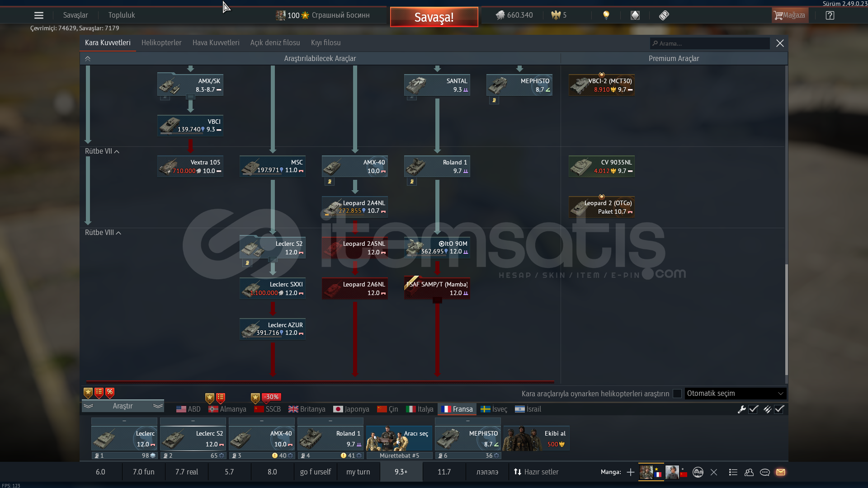Select premium VBCI-2 (MCT30) vehicle
Screen dimensions: 868x488
click(x=602, y=85)
